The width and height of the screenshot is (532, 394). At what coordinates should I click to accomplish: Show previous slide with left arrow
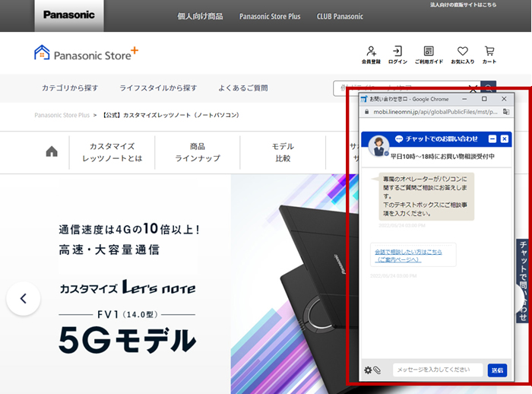pos(23,299)
